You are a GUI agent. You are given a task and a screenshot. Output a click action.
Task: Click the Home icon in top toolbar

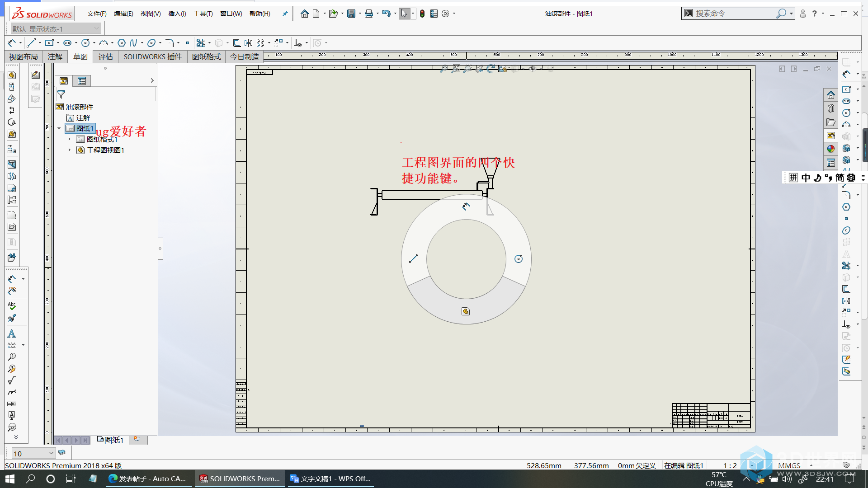tap(304, 14)
